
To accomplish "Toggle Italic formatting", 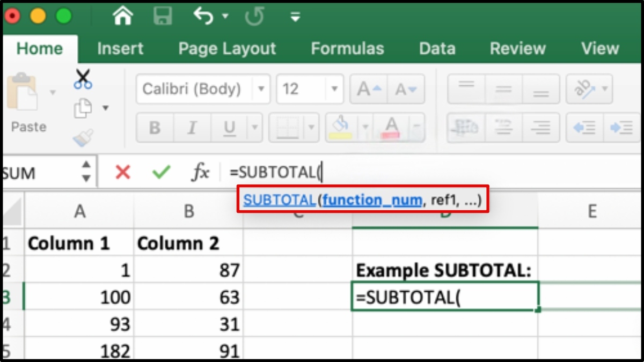I will coord(192,128).
